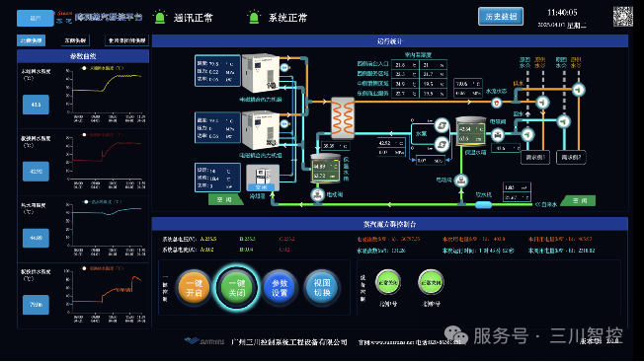
Task: Switch to the second curve tab
Action: coord(75,40)
